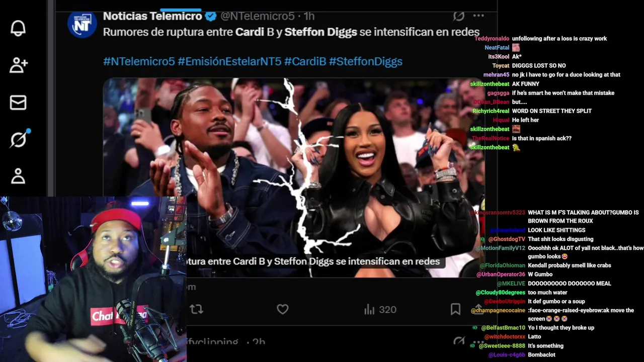The height and width of the screenshot is (362, 644).
Task: Open the tweet's three-dot more menu
Action: coord(478,16)
